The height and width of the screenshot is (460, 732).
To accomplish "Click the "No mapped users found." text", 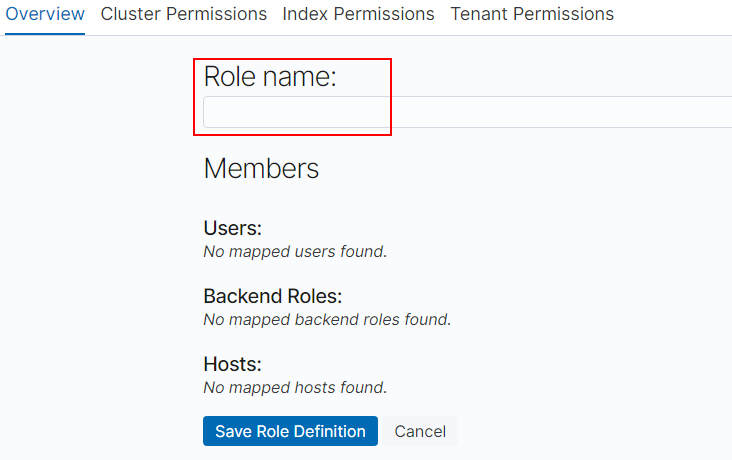I will [295, 251].
